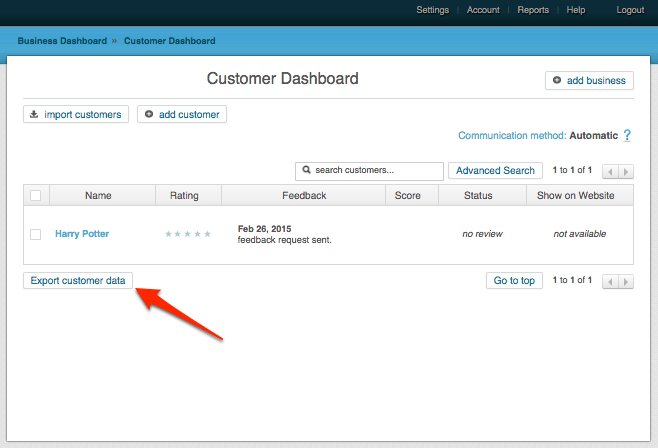Set Harry Potter's star rating
Viewport: 658px width, 448px height.
[188, 234]
